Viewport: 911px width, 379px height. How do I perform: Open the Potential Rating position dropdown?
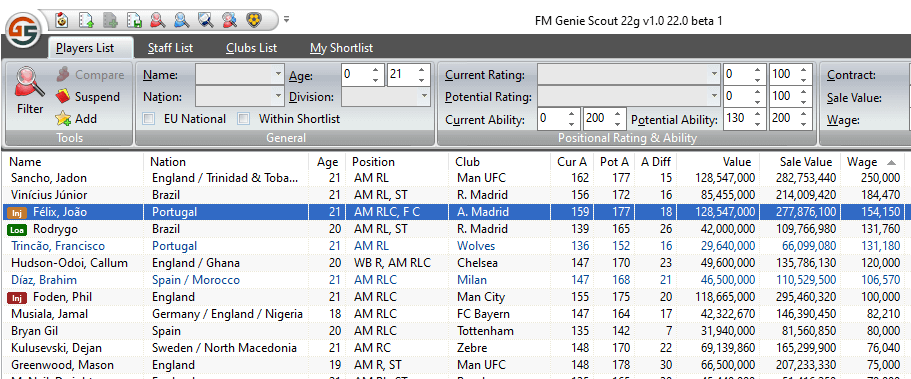629,97
